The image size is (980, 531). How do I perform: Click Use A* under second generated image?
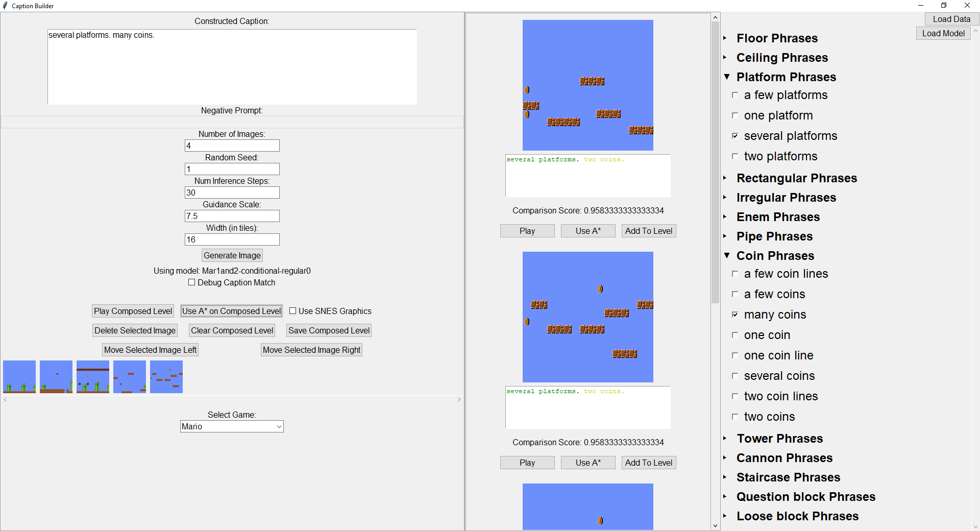(588, 463)
